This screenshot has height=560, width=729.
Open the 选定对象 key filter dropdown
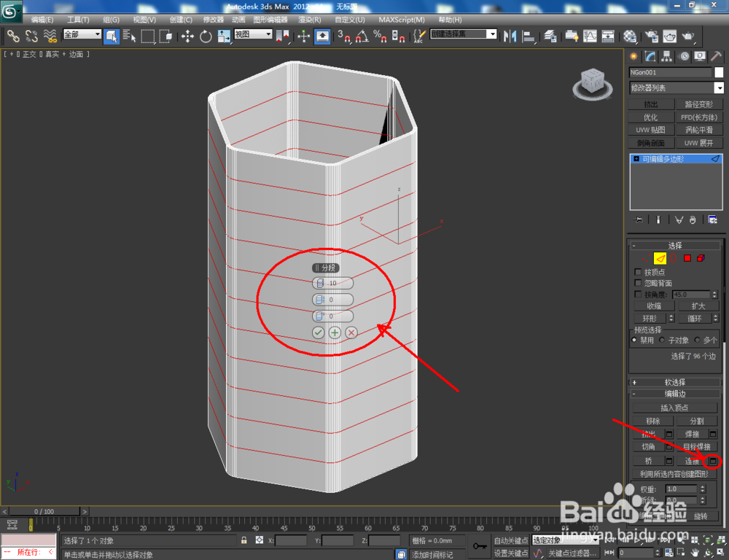pos(565,540)
